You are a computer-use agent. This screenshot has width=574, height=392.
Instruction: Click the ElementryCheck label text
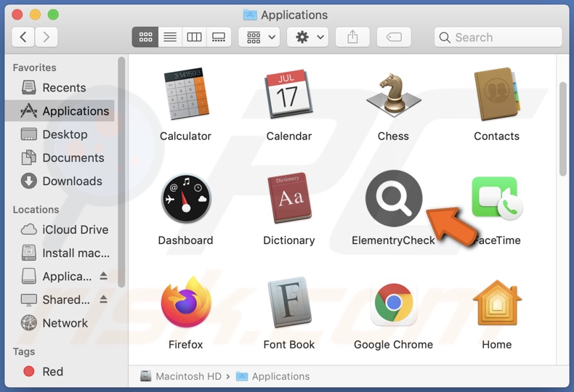(393, 240)
